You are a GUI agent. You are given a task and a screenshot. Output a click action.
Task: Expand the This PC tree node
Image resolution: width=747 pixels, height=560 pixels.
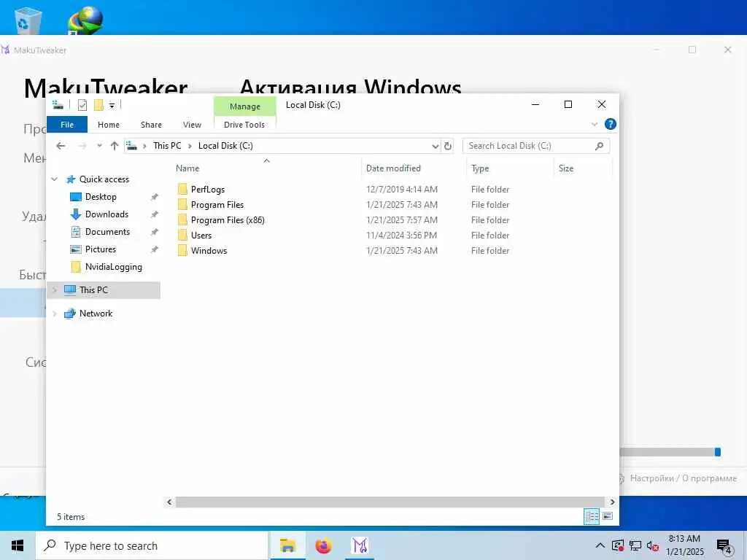[54, 290]
